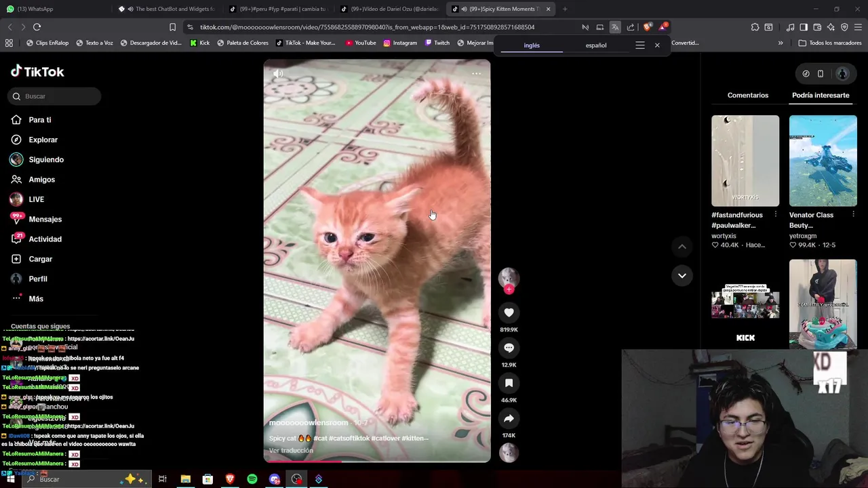The width and height of the screenshot is (868, 488).
Task: Open the spinning music disc for this sound
Action: pyautogui.click(x=509, y=452)
